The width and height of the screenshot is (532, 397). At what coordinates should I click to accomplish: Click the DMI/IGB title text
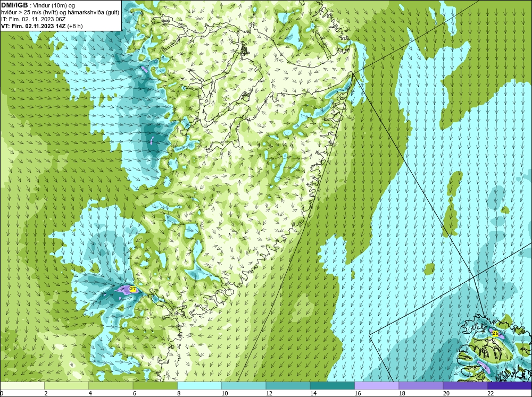(14, 5)
